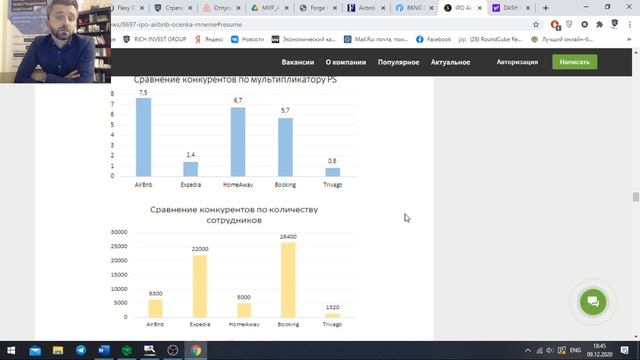The height and width of the screenshot is (360, 640).
Task: Click the volume icon in system tray
Action: (550, 350)
